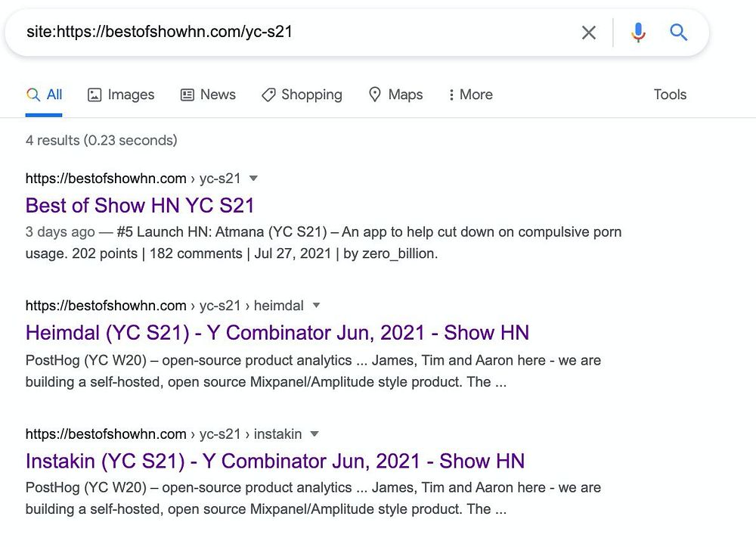The width and height of the screenshot is (756, 547).
Task: Switch to the News tab
Action: pyautogui.click(x=209, y=95)
